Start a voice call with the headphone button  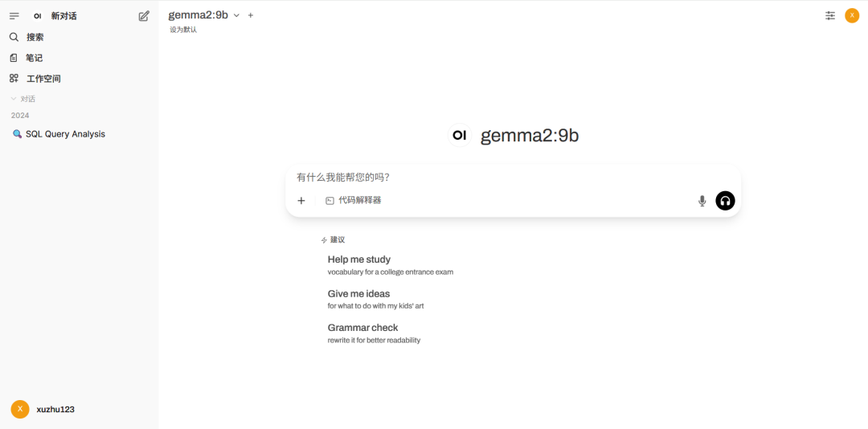[x=725, y=201]
